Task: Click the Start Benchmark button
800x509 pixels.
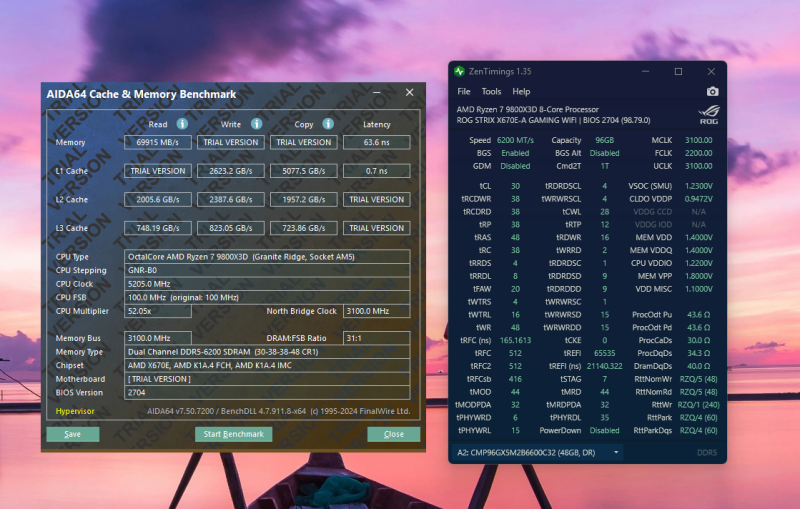Action: pos(234,434)
